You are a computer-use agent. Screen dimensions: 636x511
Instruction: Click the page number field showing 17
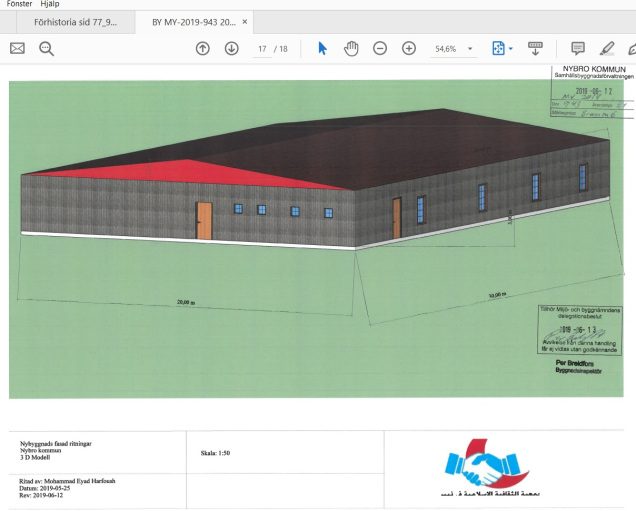263,48
